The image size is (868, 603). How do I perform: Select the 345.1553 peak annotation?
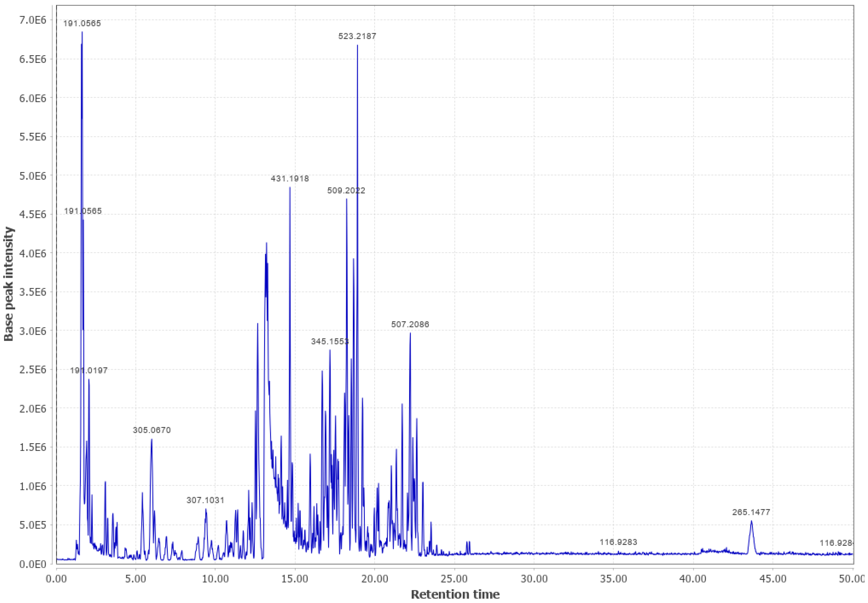point(329,341)
